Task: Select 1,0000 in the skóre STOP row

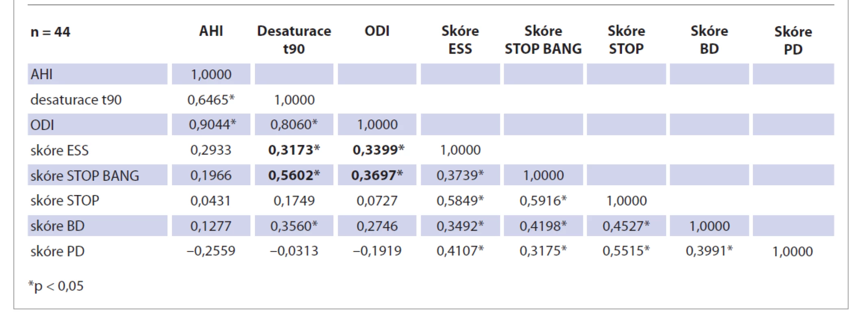Action: [627, 201]
